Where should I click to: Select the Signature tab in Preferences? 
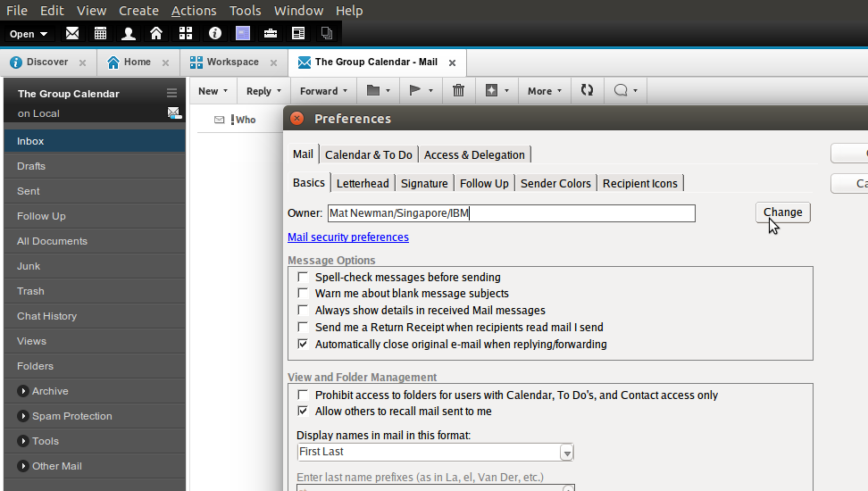coord(424,183)
